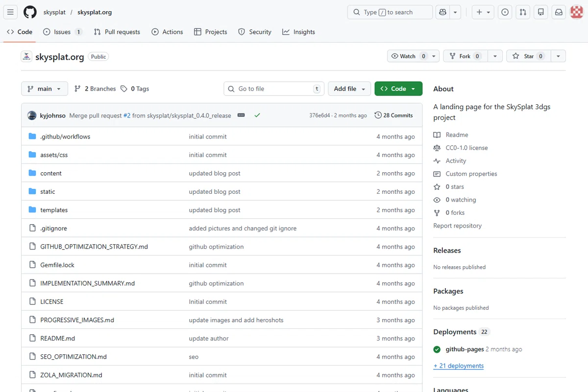Open repositories icon in top bar
The image size is (588, 392).
pos(541,12)
